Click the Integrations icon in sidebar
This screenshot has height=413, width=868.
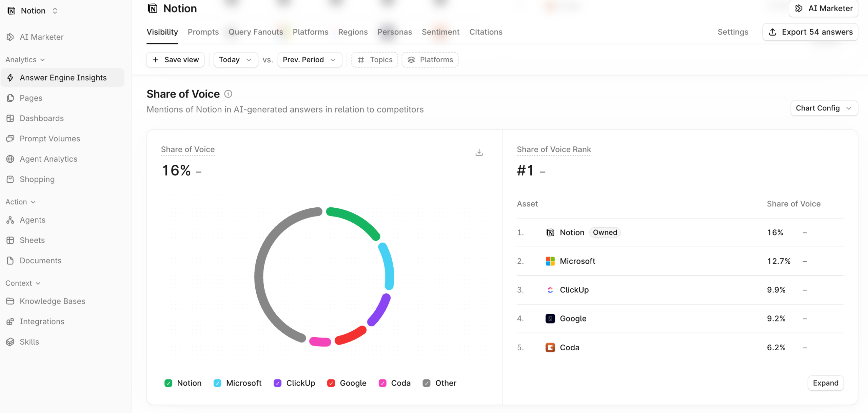pos(10,322)
